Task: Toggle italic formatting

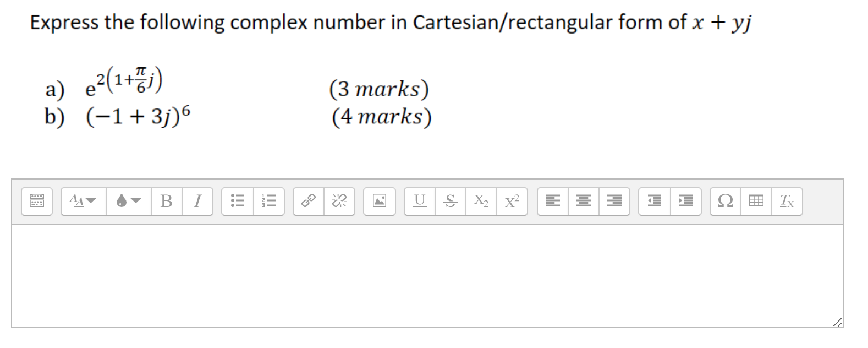Action: 197,202
